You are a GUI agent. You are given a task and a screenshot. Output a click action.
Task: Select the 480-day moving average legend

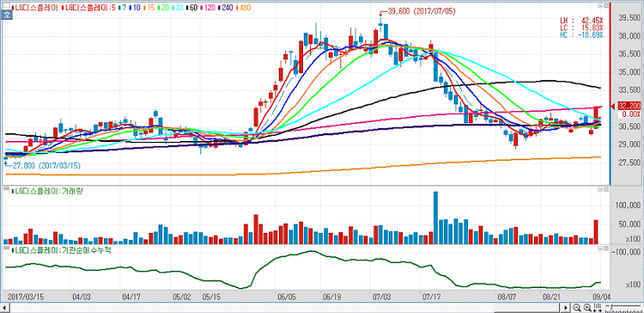(x=244, y=8)
